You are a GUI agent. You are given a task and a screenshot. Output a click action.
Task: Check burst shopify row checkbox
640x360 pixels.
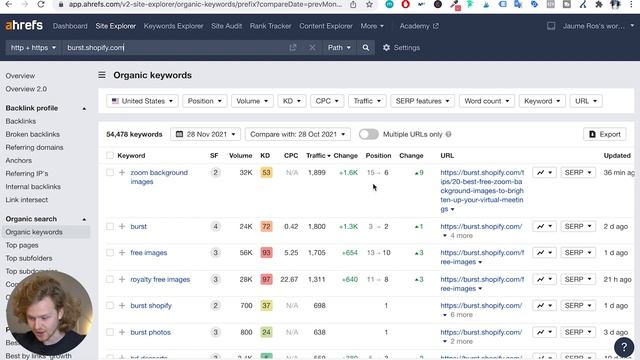pos(110,306)
